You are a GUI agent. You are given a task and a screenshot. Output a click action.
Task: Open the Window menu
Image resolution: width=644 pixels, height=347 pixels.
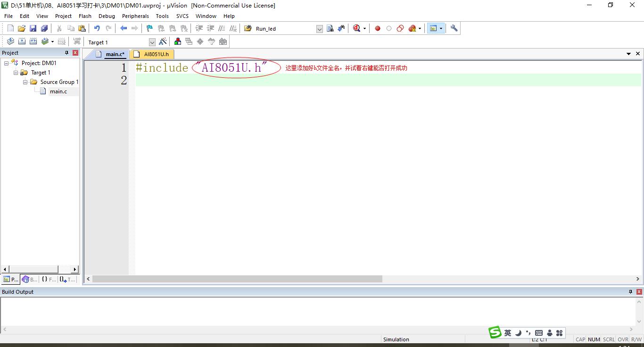[x=206, y=16]
